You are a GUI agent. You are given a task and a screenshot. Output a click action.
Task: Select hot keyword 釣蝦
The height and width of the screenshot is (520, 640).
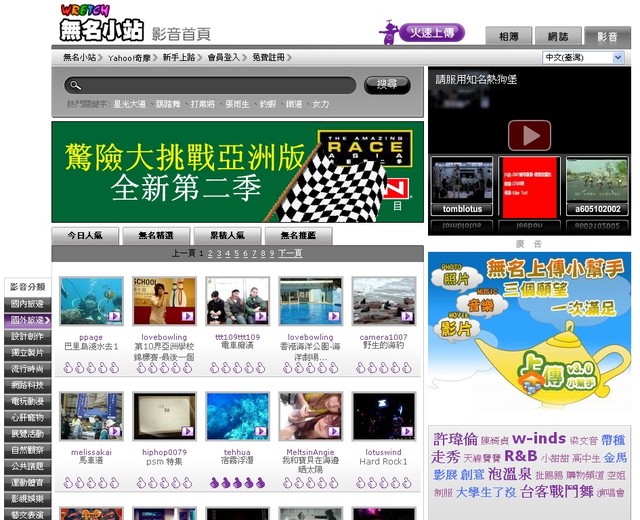(x=268, y=104)
